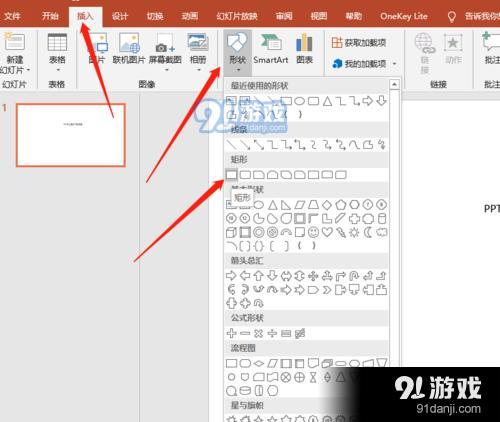Open the 图表 chart icon

[304, 49]
